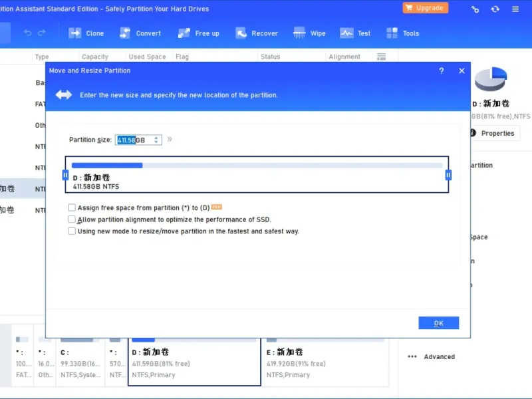Enable Using new mode to resize checkbox
The image size is (532, 399).
pos(72,231)
